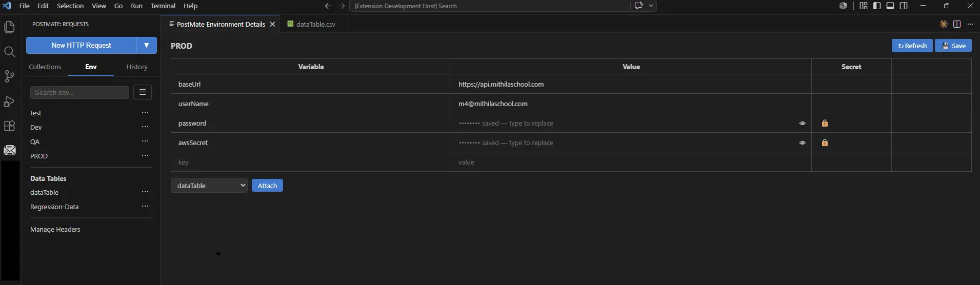Open the Terminal menu

point(163,6)
